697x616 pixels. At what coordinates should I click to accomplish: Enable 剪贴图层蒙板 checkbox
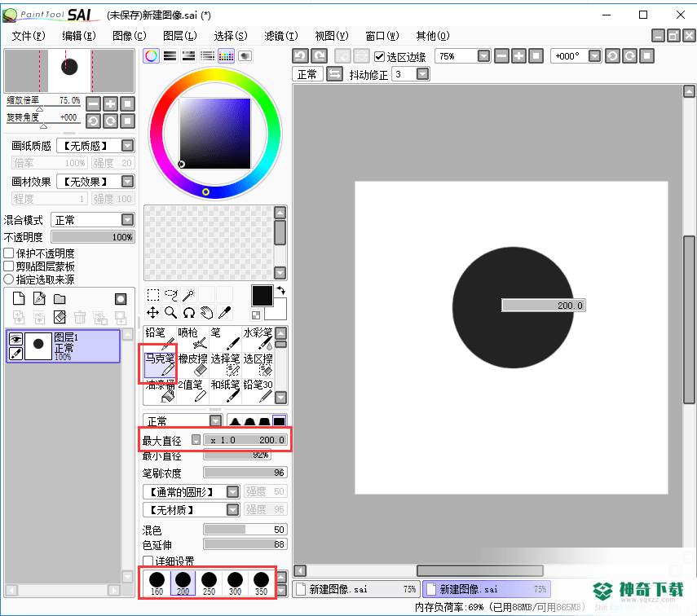point(8,266)
